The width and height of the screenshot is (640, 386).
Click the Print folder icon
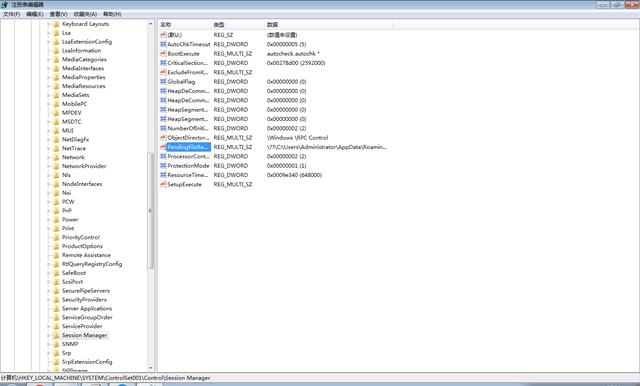56,228
